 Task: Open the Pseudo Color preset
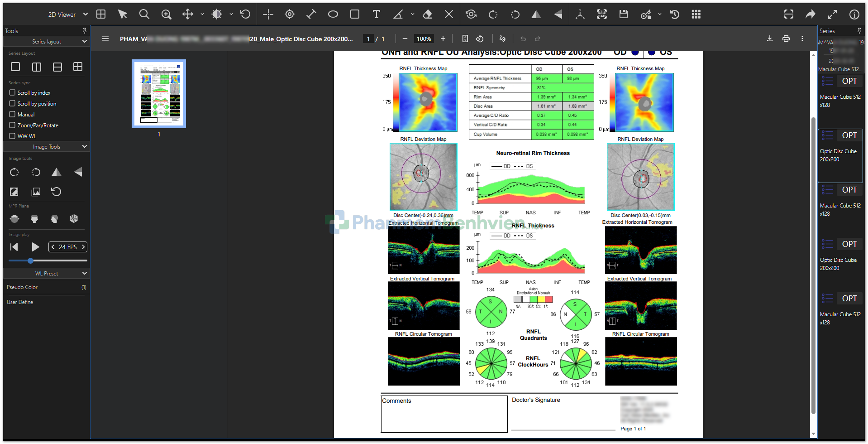tap(23, 287)
